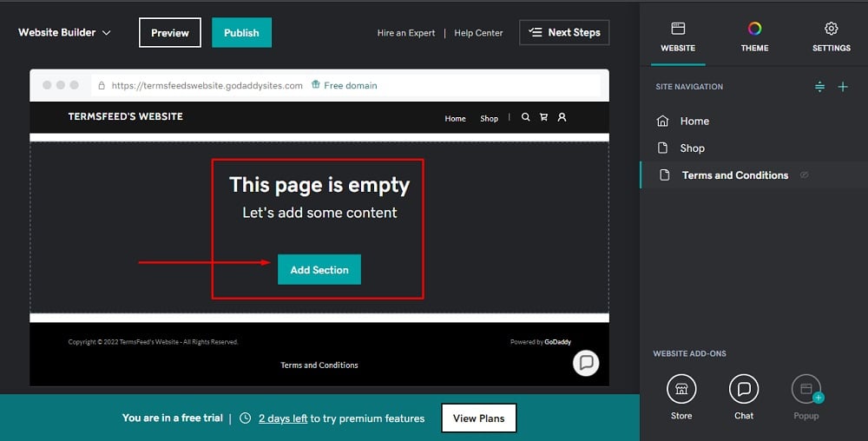The width and height of the screenshot is (868, 441).
Task: Click the footer Terms and Conditions link
Action: [x=319, y=365]
